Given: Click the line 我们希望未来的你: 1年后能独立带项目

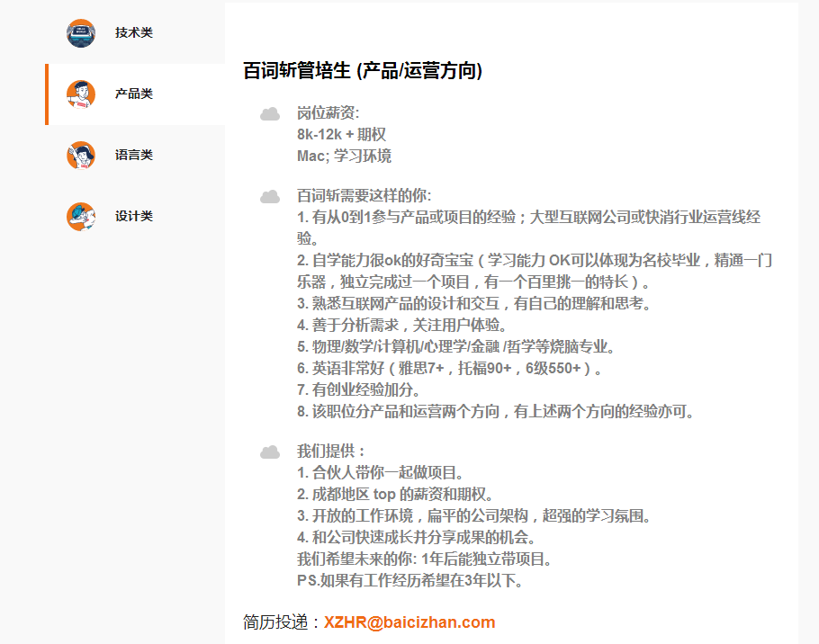Looking at the screenshot, I should pos(425,559).
